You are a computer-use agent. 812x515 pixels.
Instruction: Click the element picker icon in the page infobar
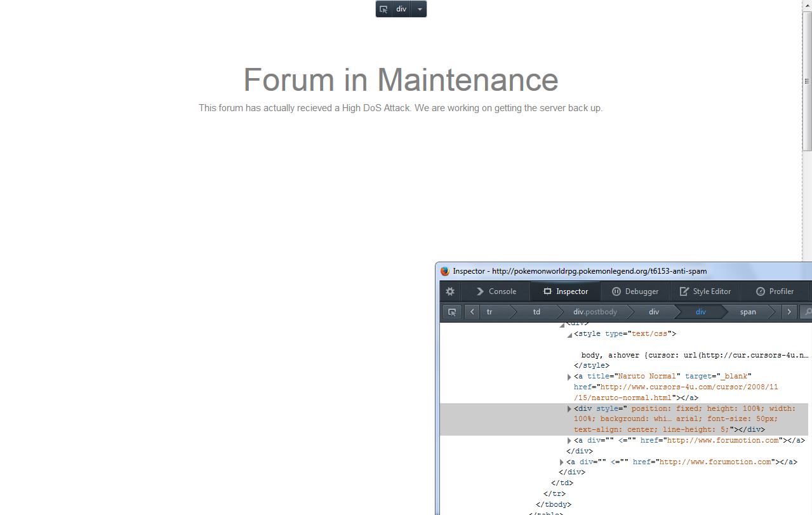click(383, 9)
